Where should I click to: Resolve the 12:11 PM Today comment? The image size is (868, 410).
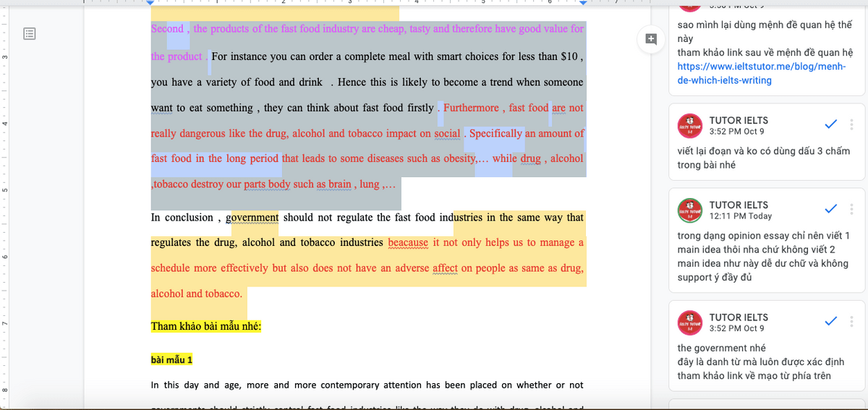[831, 210]
